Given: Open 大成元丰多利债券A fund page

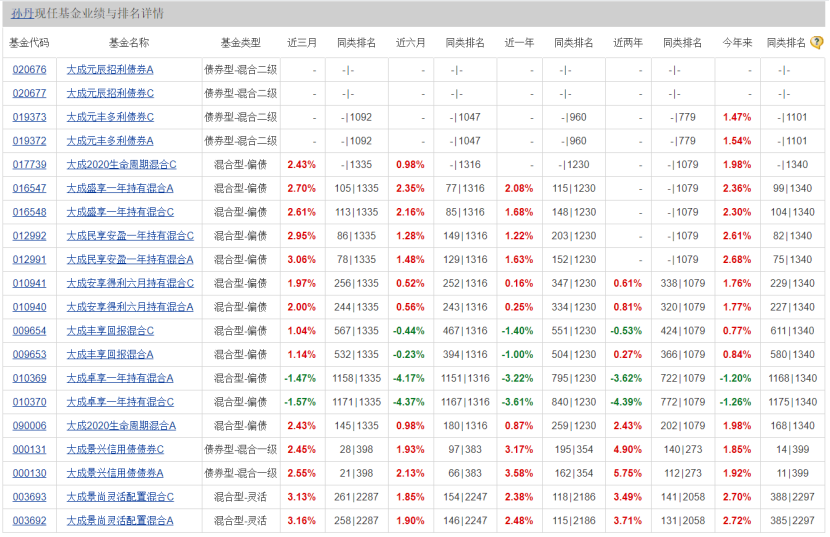Looking at the screenshot, I should tap(110, 141).
